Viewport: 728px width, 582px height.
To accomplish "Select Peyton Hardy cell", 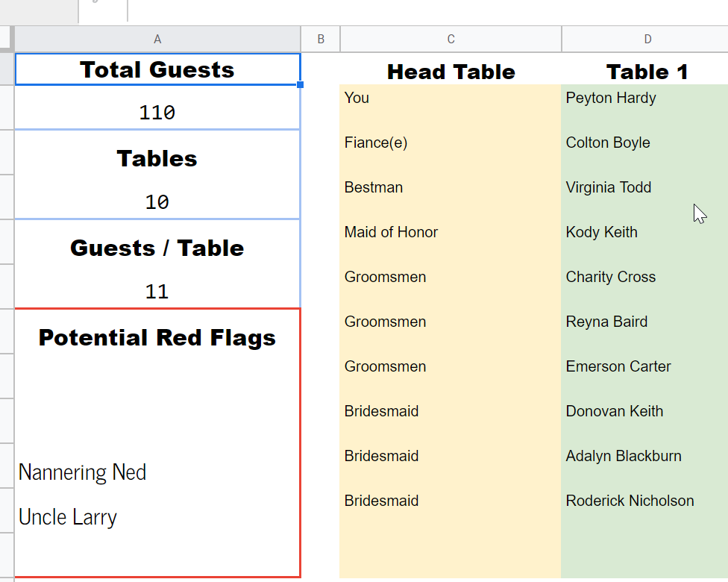I will [645, 98].
